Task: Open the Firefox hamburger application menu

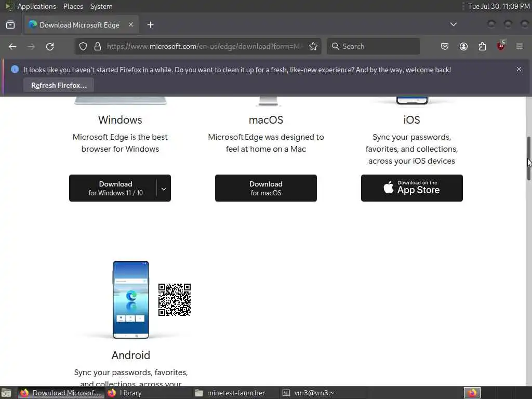Action: tap(520, 46)
